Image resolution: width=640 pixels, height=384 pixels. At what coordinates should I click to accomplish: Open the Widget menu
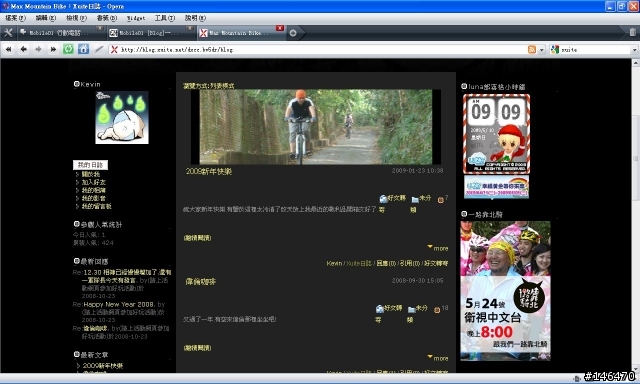pyautogui.click(x=136, y=18)
